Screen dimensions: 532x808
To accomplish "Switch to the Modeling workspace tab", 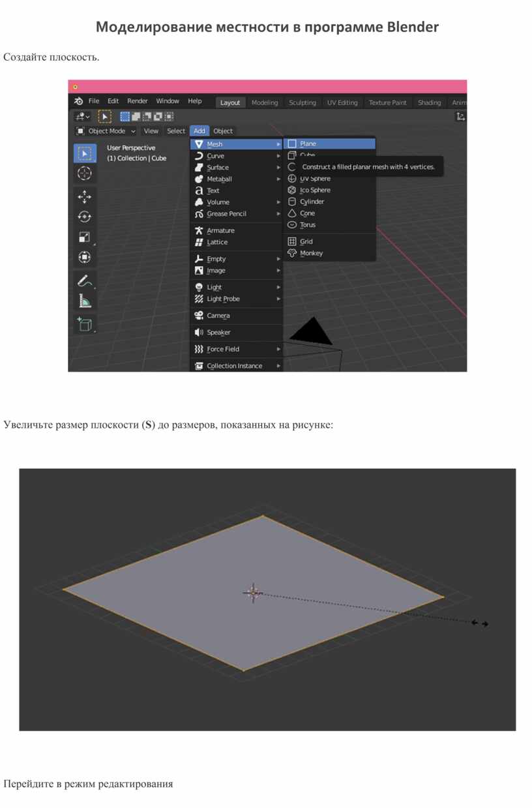I will click(x=265, y=102).
